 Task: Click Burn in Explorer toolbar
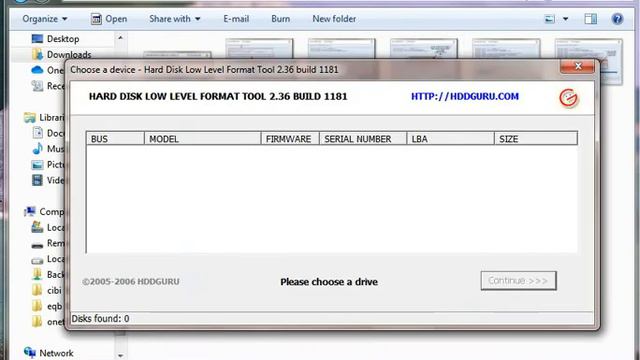(280, 19)
